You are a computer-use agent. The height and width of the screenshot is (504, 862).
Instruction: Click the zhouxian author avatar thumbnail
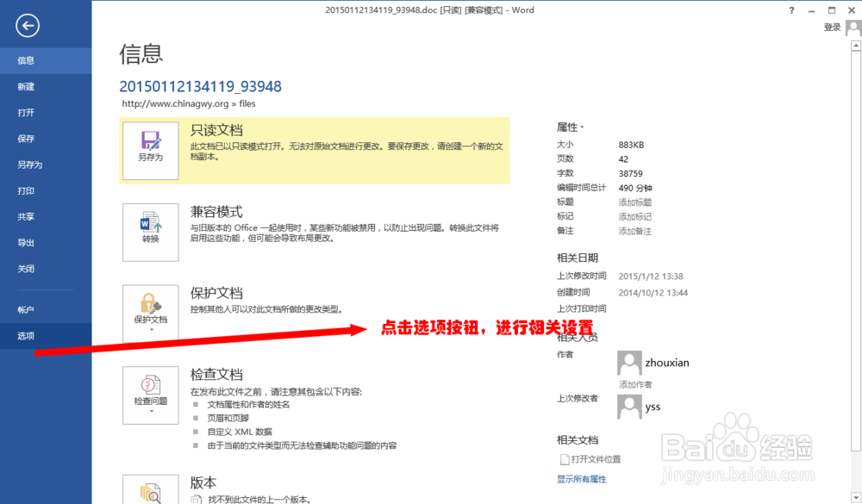coord(628,362)
